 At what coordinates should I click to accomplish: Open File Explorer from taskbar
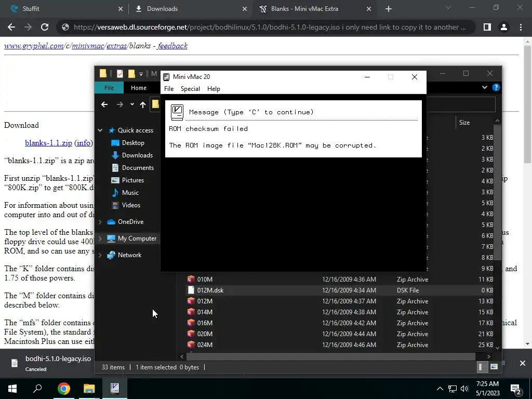[x=89, y=389]
